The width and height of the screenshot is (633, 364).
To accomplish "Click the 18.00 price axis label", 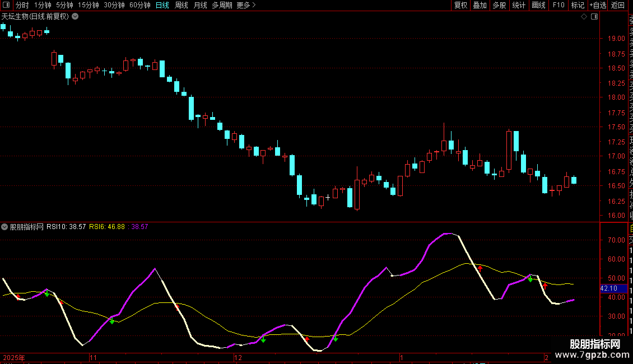I will [x=616, y=97].
